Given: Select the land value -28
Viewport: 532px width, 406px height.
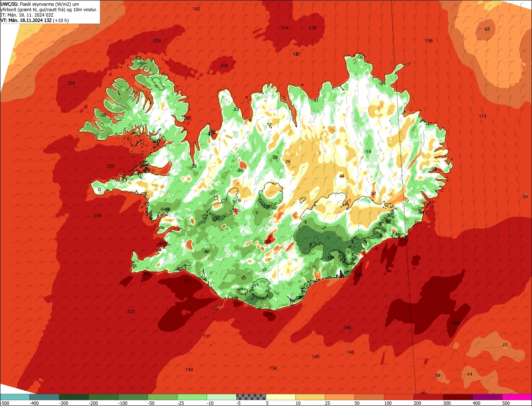Looking at the screenshot, I should (275, 157).
